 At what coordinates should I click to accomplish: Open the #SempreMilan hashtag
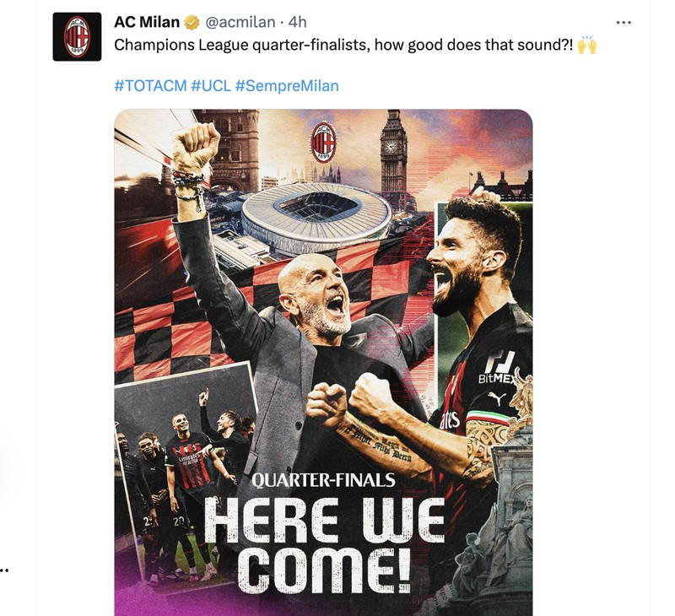(x=287, y=86)
